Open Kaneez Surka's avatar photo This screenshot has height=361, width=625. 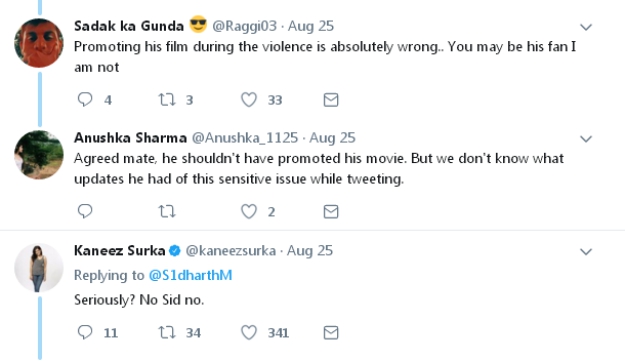click(39, 268)
